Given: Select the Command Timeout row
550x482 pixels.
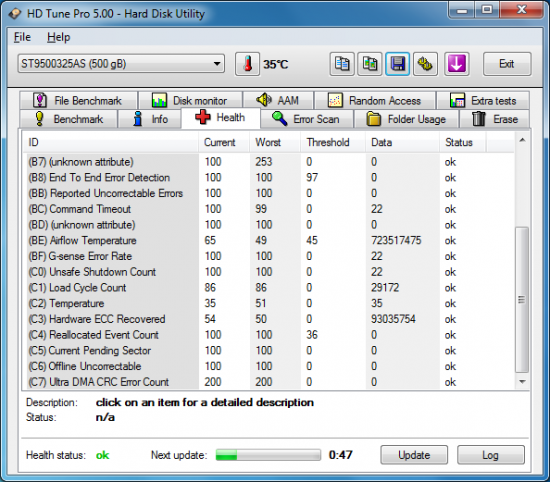Looking at the screenshot, I should pyautogui.click(x=268, y=209).
